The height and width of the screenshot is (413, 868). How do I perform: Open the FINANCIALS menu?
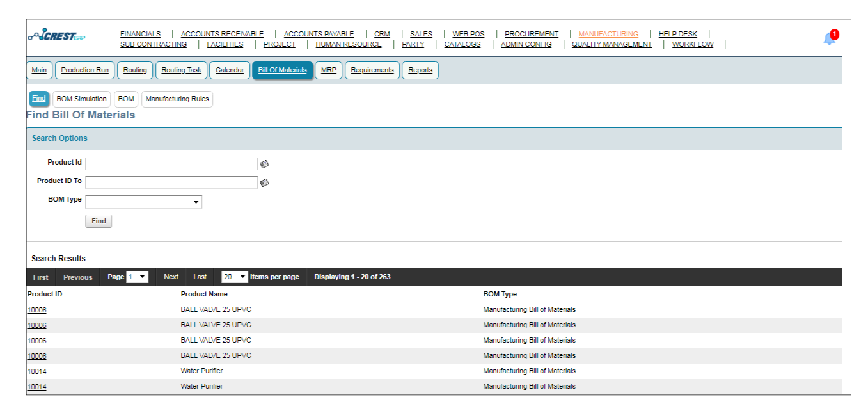(x=140, y=33)
